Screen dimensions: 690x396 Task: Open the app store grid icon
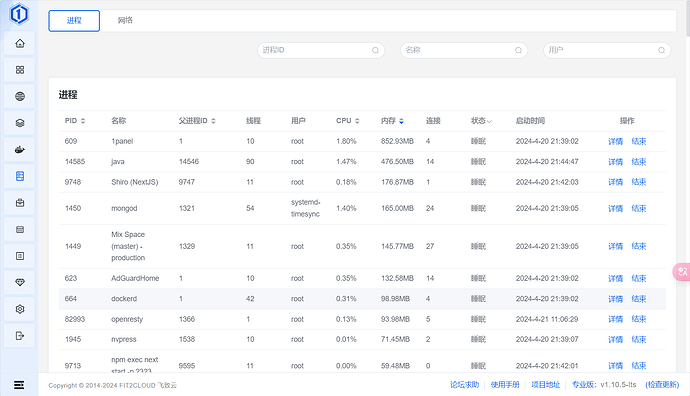tap(20, 70)
